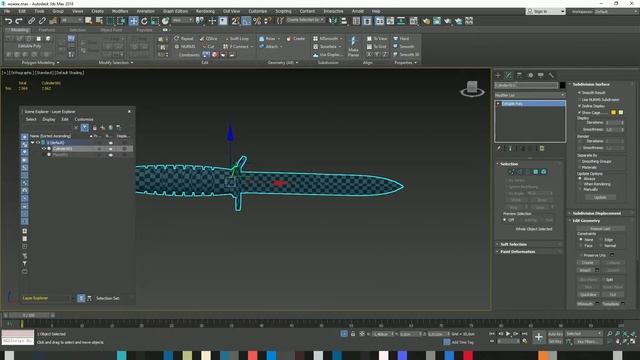Activate the Select and Rotate tool
640x360 pixels.
(144, 21)
